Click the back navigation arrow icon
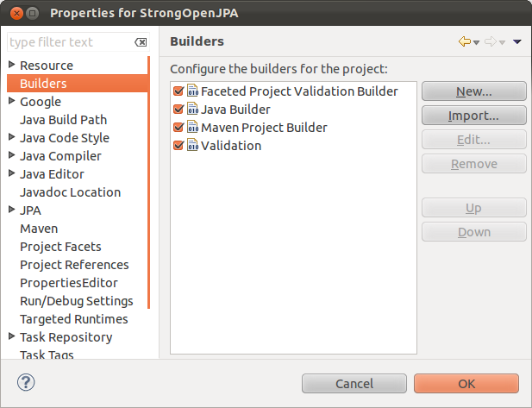Viewport: 532px width, 408px height. pyautogui.click(x=465, y=41)
